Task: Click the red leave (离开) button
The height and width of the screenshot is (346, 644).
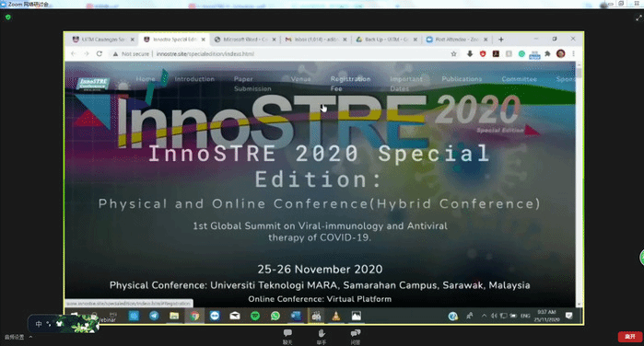Action: pos(629,336)
